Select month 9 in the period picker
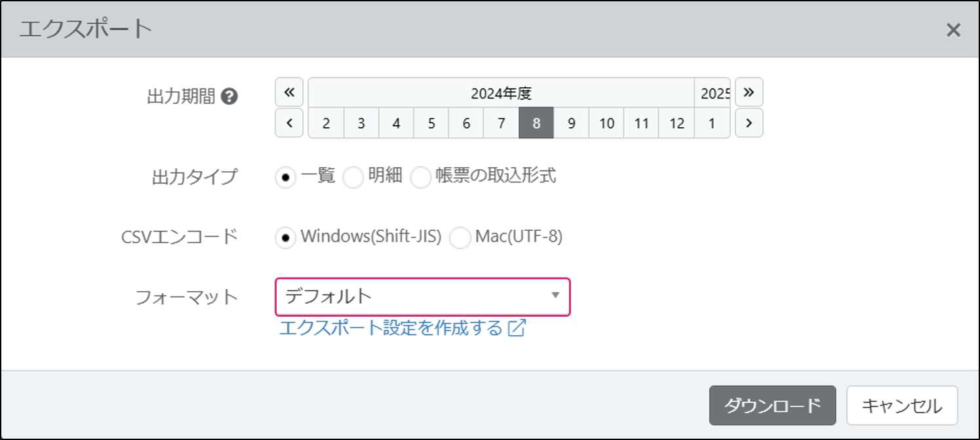This screenshot has width=980, height=440. [572, 123]
